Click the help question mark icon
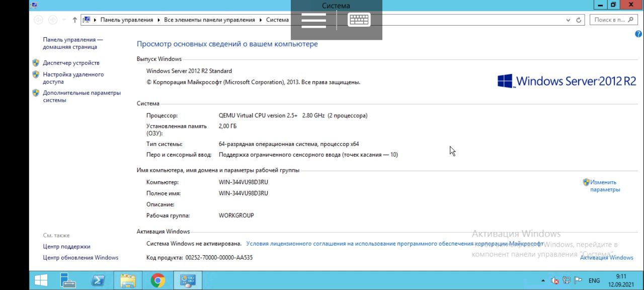644x290 pixels. click(639, 34)
